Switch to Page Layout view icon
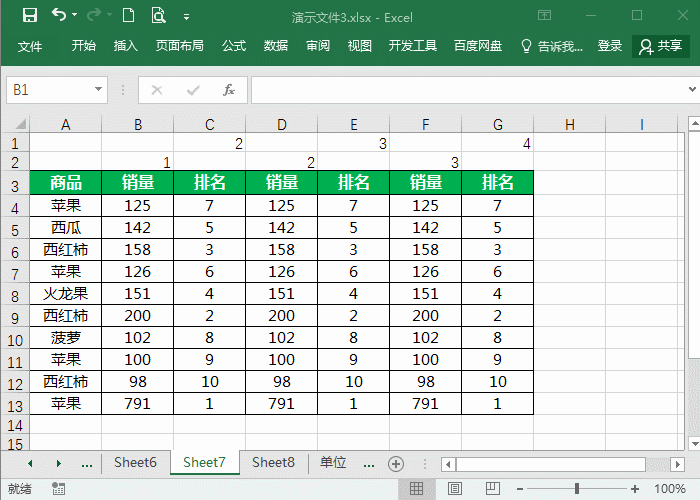 coord(455,488)
